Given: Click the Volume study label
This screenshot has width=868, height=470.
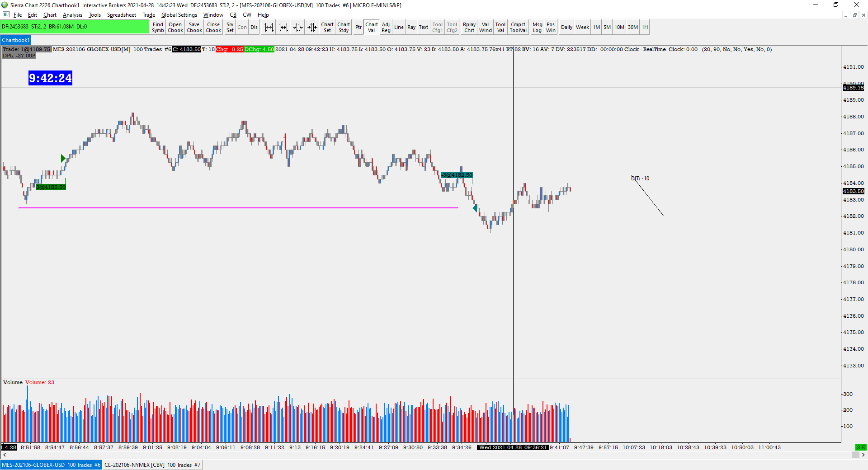Looking at the screenshot, I should pos(13,382).
